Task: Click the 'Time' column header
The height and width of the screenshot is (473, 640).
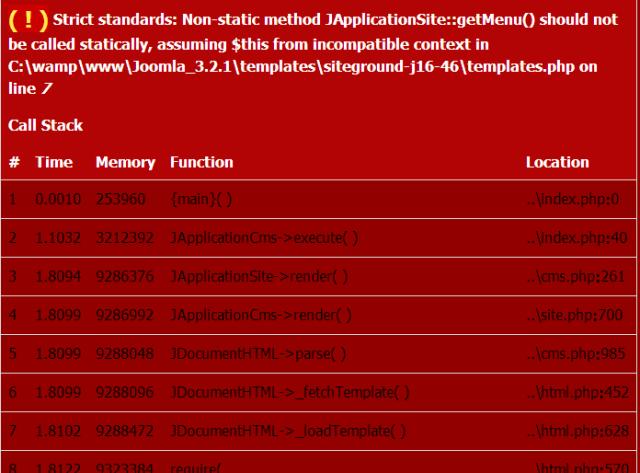Action: click(54, 162)
